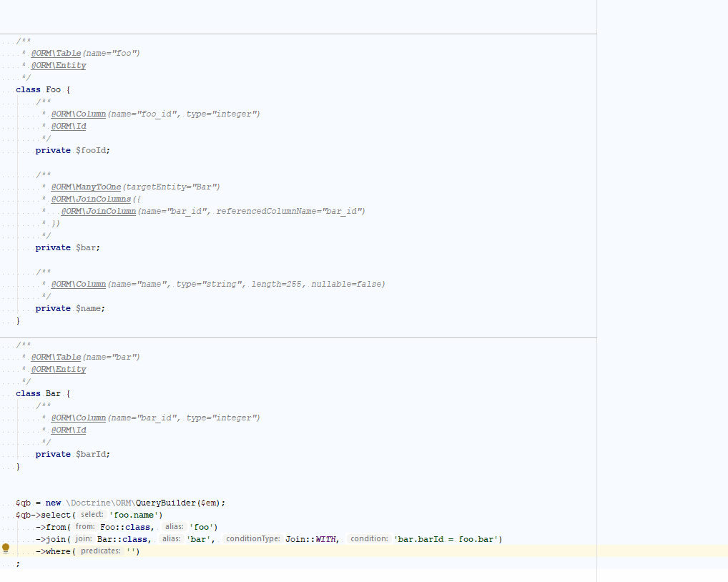This screenshot has height=582, width=728.
Task: Click the condition: parameter hint
Action: 369,539
